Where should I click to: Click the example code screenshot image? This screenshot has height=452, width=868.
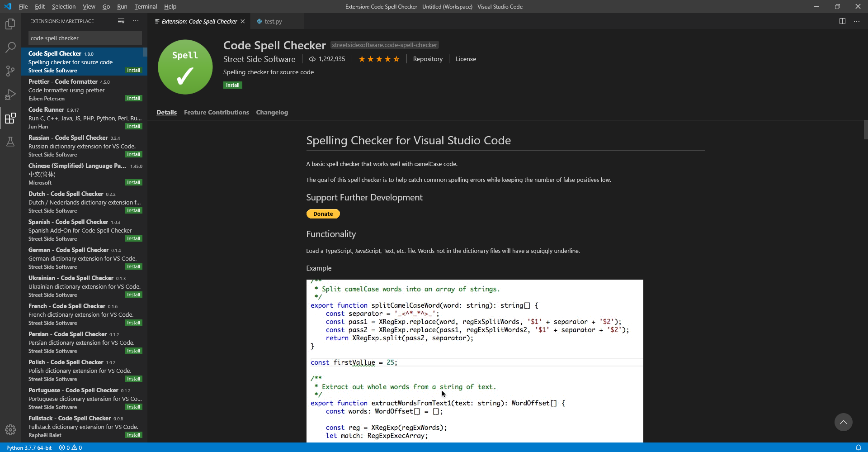(475, 361)
